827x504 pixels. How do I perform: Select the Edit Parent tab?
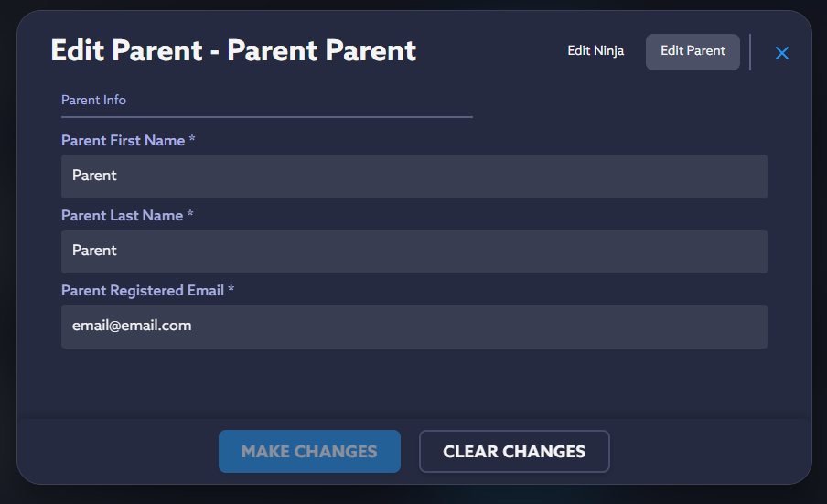693,51
